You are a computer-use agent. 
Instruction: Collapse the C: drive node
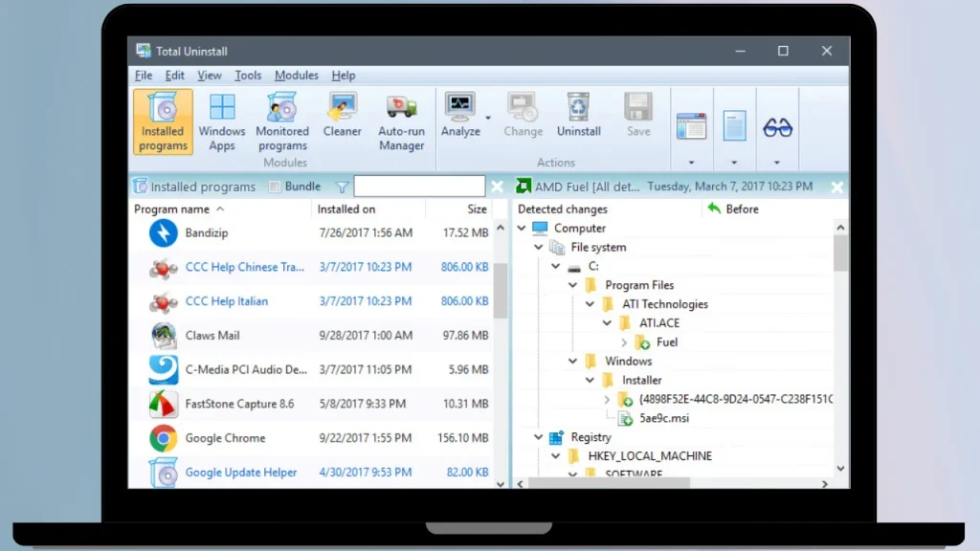tap(556, 266)
